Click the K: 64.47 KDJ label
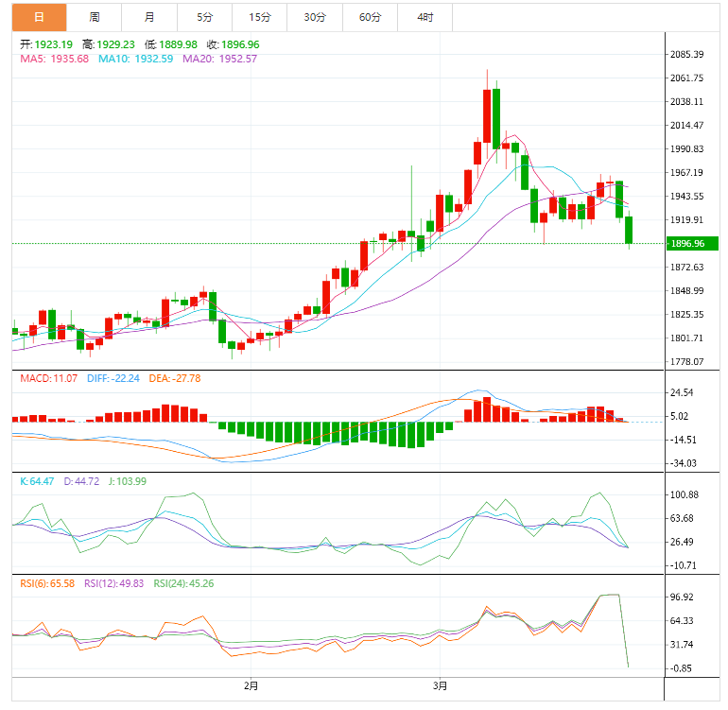This screenshot has height=710, width=728. pyautogui.click(x=37, y=481)
